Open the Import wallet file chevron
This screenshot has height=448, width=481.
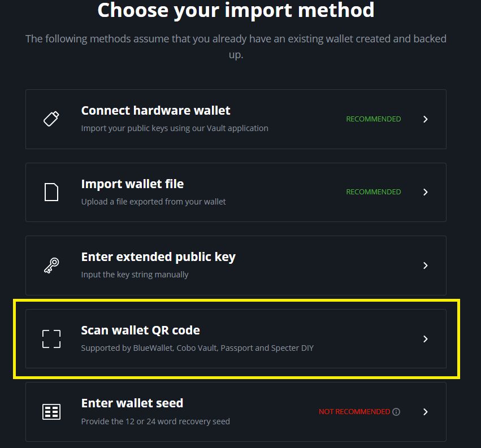tap(426, 192)
